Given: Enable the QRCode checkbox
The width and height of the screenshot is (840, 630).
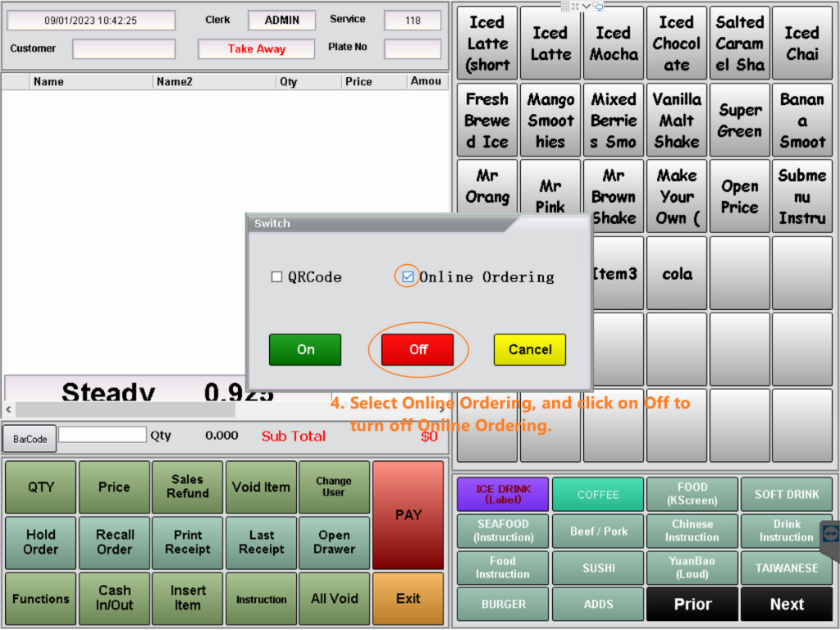Looking at the screenshot, I should click(277, 277).
